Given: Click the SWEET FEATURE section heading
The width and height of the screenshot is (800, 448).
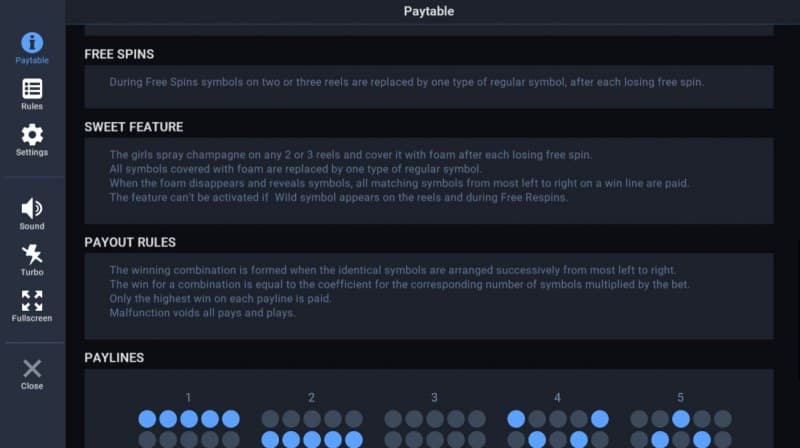Looking at the screenshot, I should tap(134, 127).
